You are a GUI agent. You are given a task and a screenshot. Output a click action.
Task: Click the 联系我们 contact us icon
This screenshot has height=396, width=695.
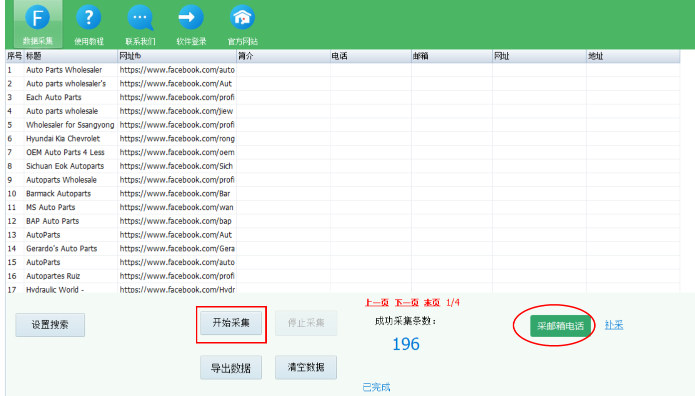(140, 24)
